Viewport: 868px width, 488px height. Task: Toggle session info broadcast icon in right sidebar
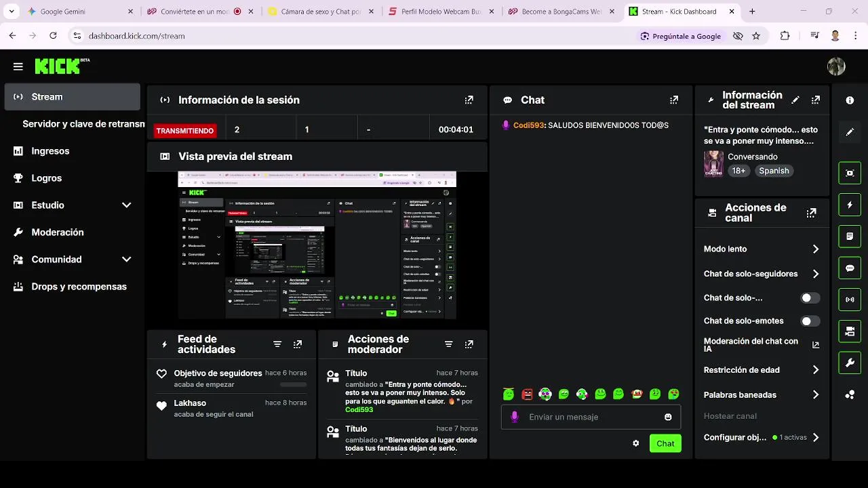[850, 300]
